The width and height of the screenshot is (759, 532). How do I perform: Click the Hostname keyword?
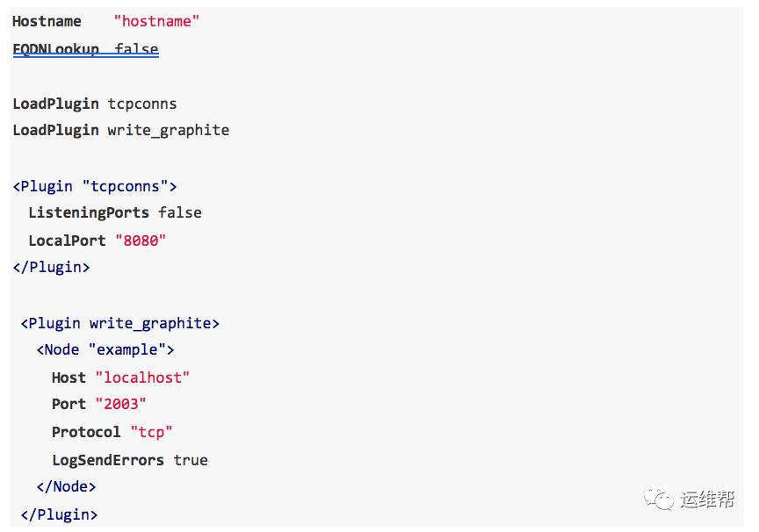coord(47,21)
